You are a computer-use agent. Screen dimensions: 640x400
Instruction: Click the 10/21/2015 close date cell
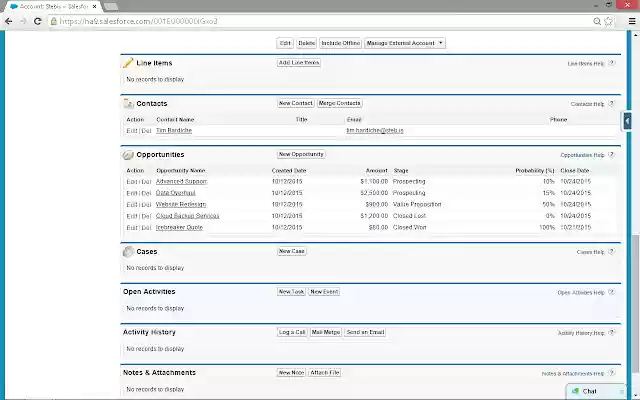[x=576, y=227]
